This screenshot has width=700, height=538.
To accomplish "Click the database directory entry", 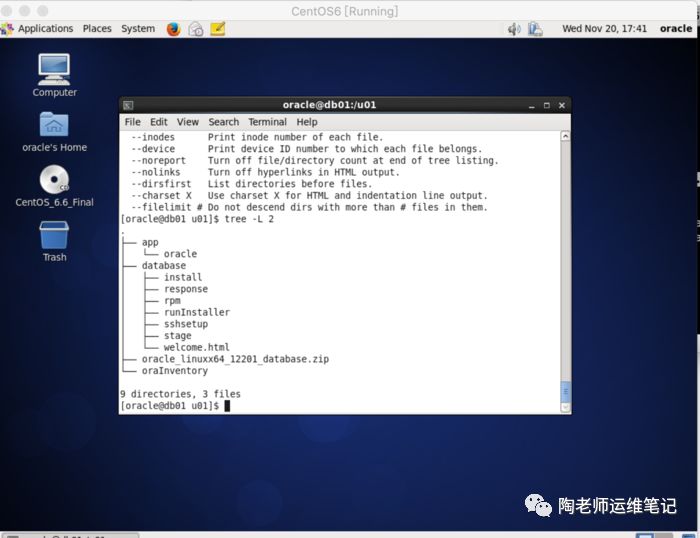I will (x=163, y=265).
